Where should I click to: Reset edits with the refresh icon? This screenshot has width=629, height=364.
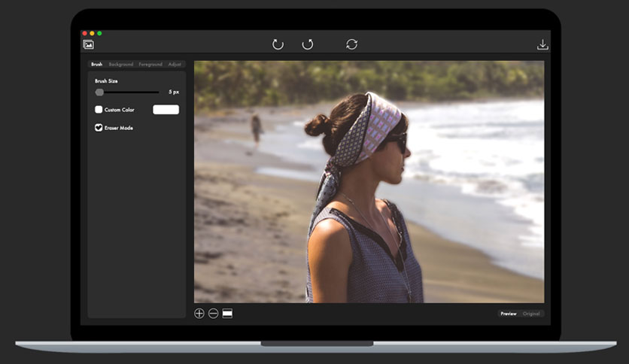[352, 44]
